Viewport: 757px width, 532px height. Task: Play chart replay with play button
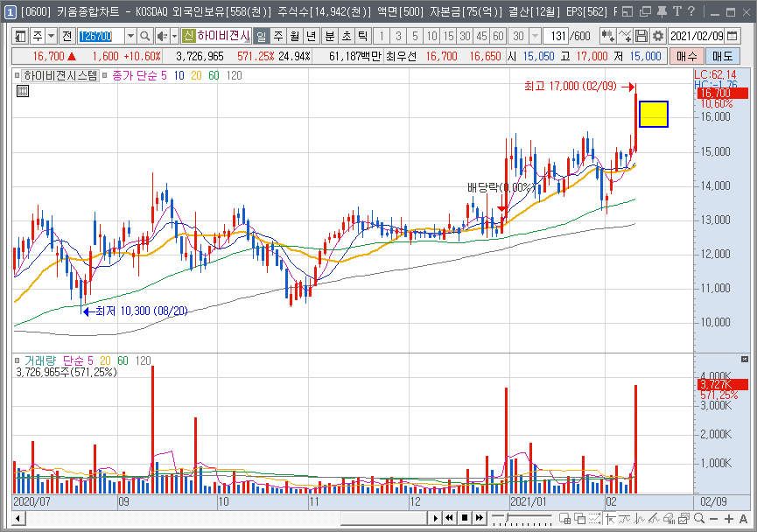(x=435, y=519)
